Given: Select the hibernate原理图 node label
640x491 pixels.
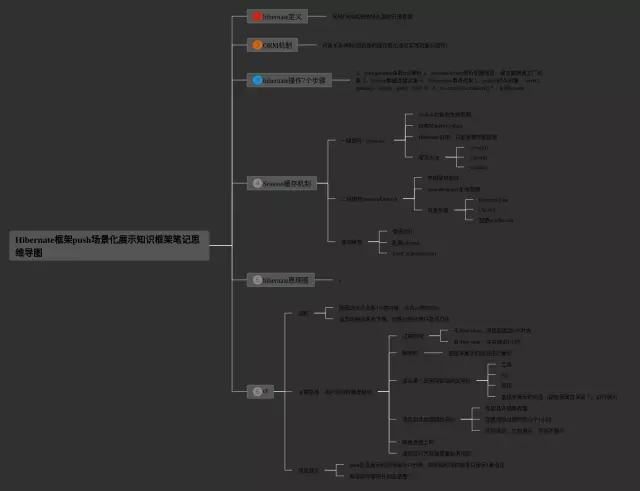Looking at the screenshot, I should (286, 280).
